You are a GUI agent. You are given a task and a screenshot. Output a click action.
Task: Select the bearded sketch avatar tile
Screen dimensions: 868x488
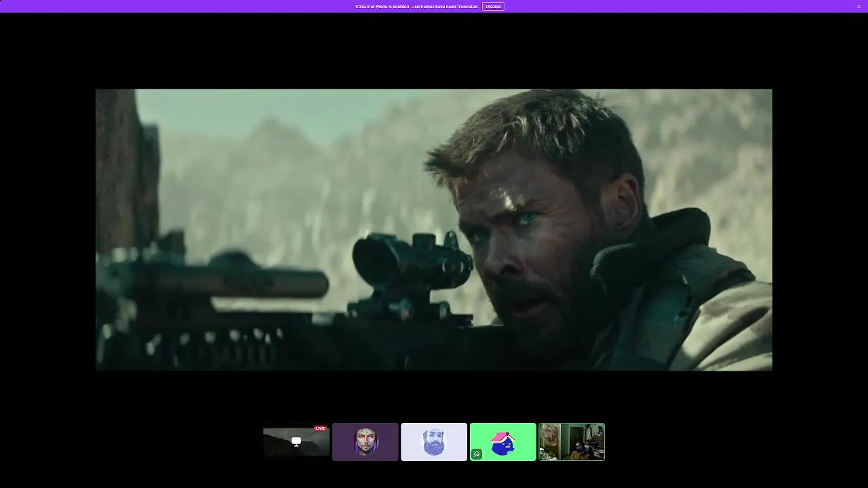[434, 442]
